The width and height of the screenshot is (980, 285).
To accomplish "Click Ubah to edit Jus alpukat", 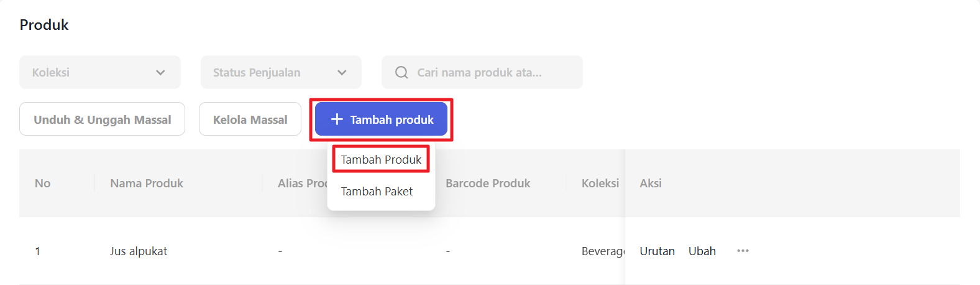I will click(702, 251).
